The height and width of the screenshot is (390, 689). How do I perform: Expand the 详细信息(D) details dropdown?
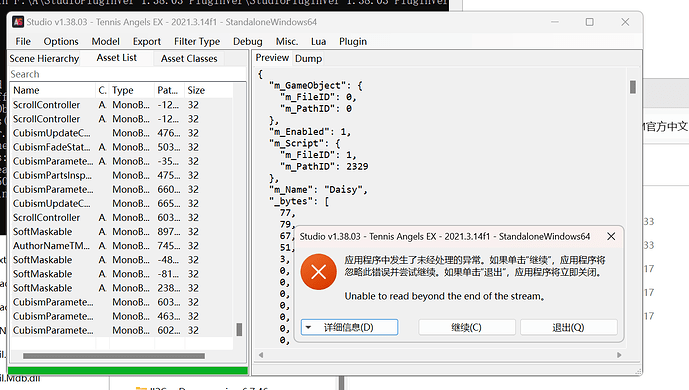click(x=349, y=327)
